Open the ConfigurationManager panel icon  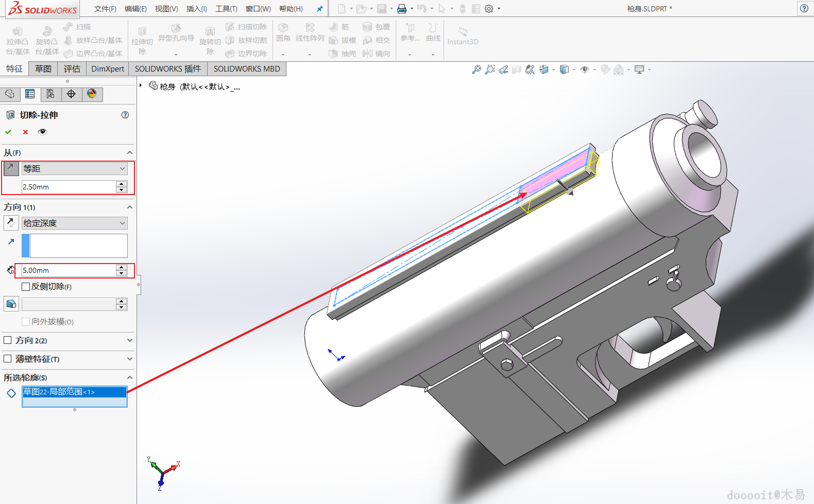click(x=50, y=94)
